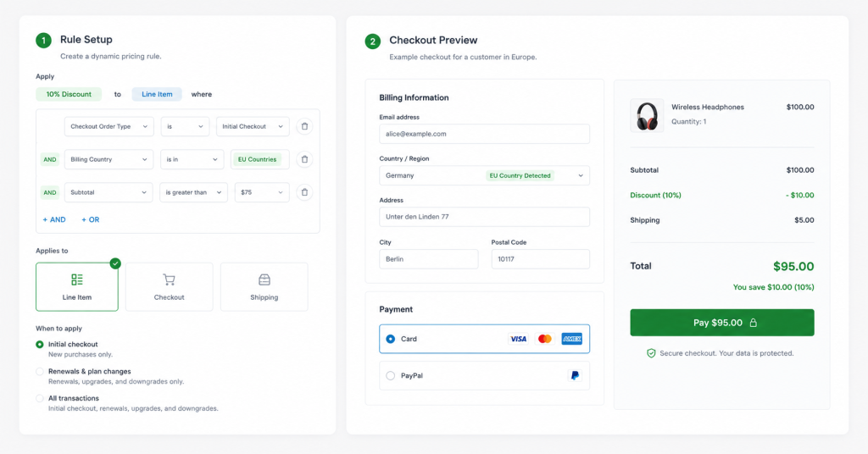Image resolution: width=868 pixels, height=454 pixels.
Task: Click the Postal Code field 10117
Action: click(540, 259)
